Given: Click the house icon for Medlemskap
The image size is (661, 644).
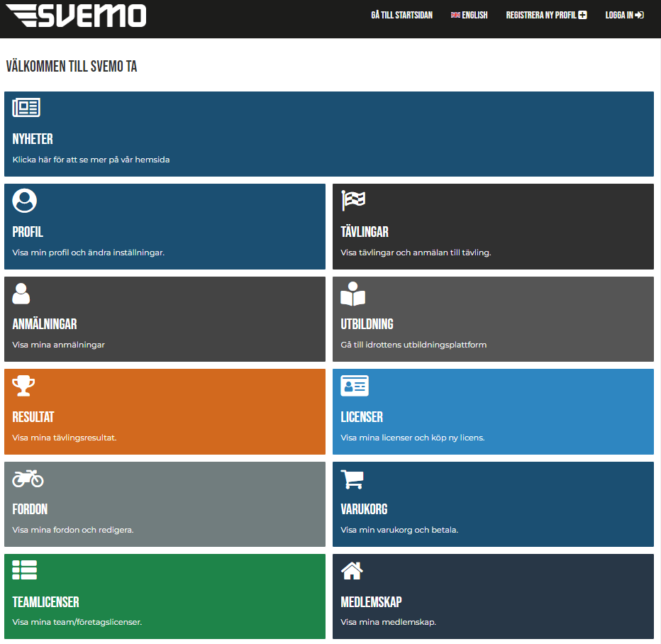Looking at the screenshot, I should pos(352,570).
